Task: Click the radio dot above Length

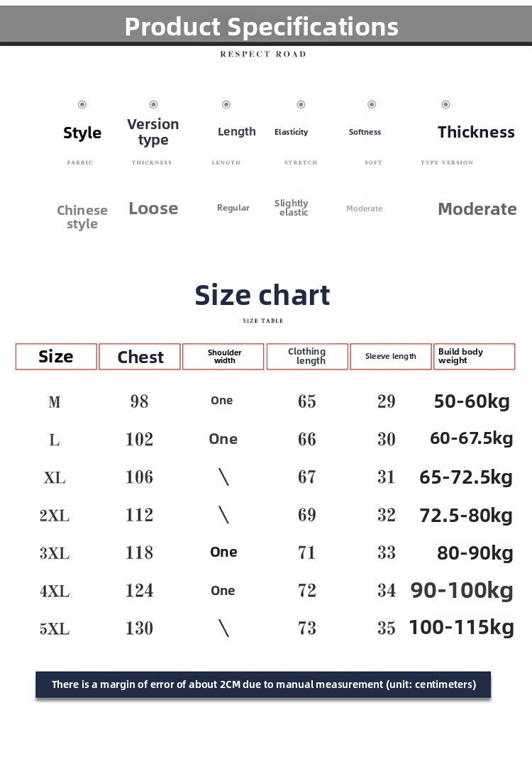Action: coord(226,104)
